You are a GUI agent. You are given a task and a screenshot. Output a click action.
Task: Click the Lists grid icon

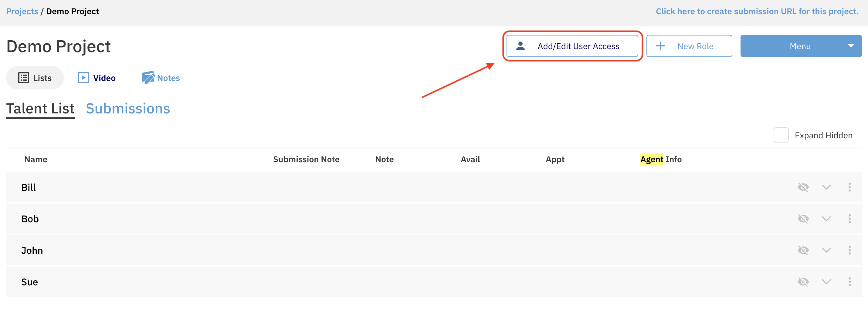click(x=24, y=78)
